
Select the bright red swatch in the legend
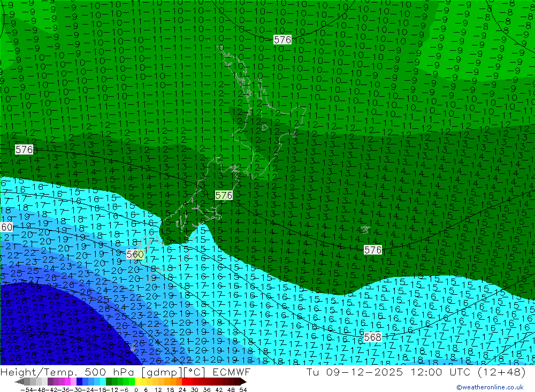click(x=185, y=381)
